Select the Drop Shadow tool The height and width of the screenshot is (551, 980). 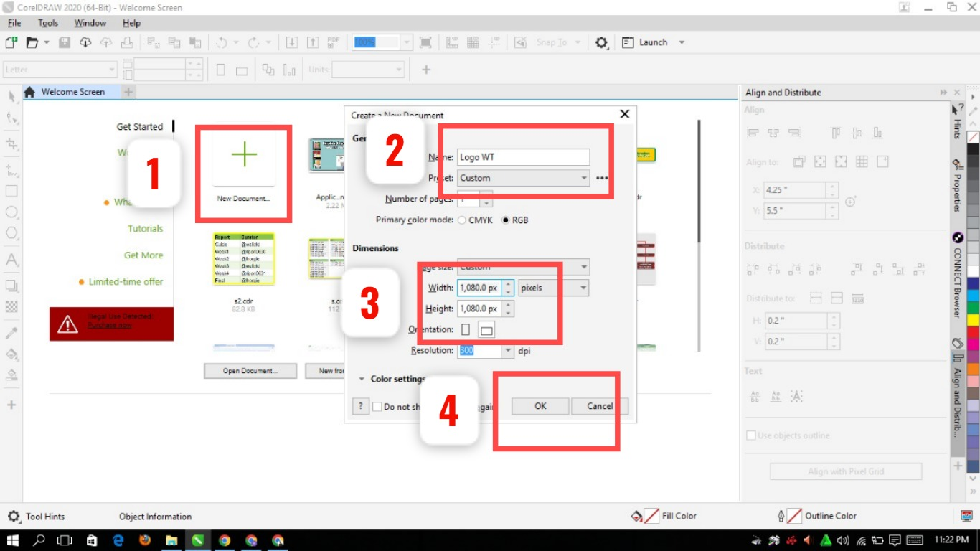click(11, 286)
